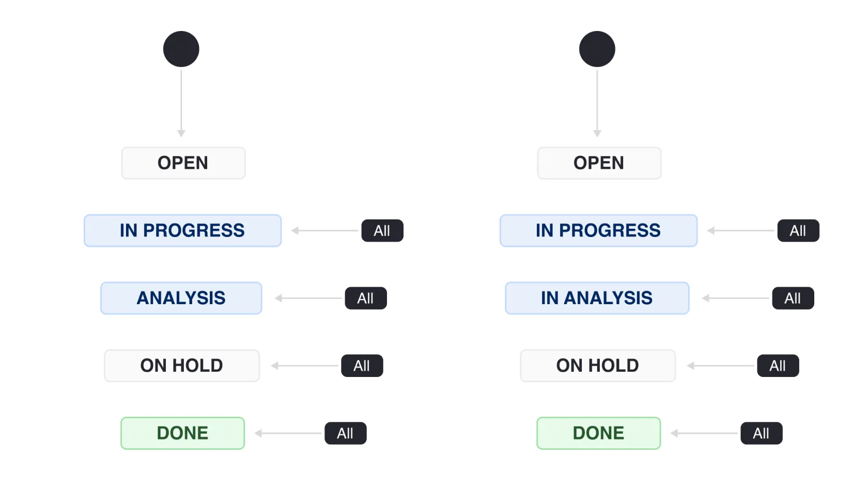The width and height of the screenshot is (868, 488).
Task: Select the right workflow's IN PROGRESS status
Action: tap(599, 231)
